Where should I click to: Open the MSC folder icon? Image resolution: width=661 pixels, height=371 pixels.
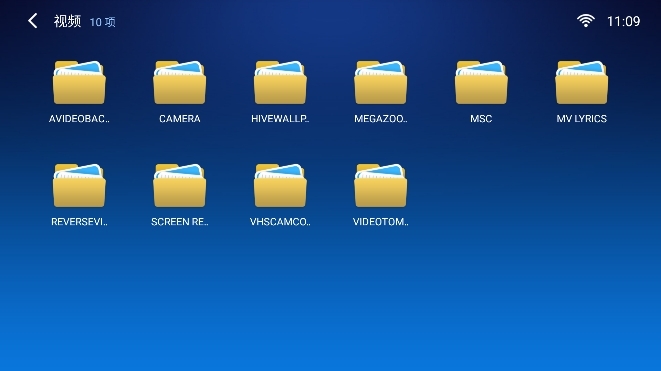481,83
